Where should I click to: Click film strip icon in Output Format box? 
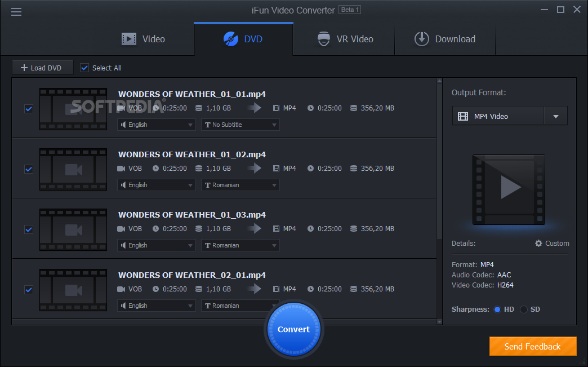click(x=463, y=116)
